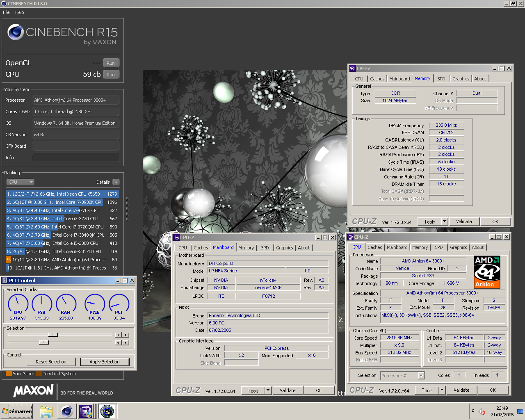Switch to CPU tab in CPU-Z Memory window
Screen dimensions: 525x420
tap(359, 79)
